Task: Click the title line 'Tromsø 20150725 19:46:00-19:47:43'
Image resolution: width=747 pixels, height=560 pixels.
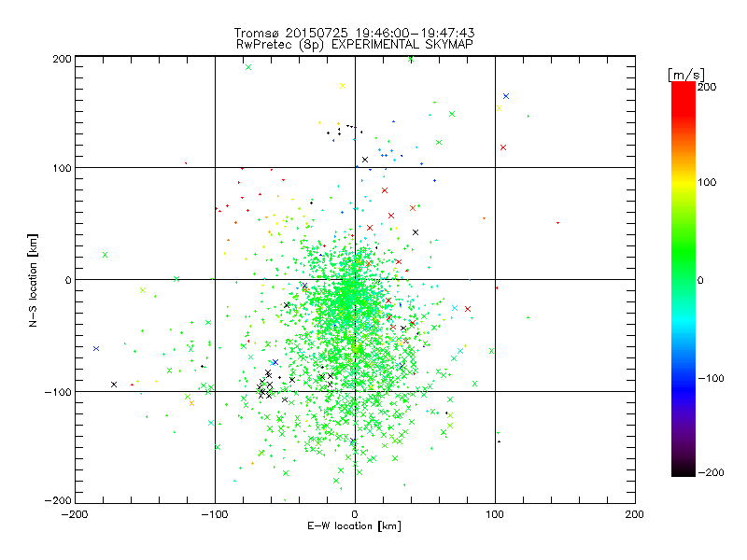Action: click(354, 33)
